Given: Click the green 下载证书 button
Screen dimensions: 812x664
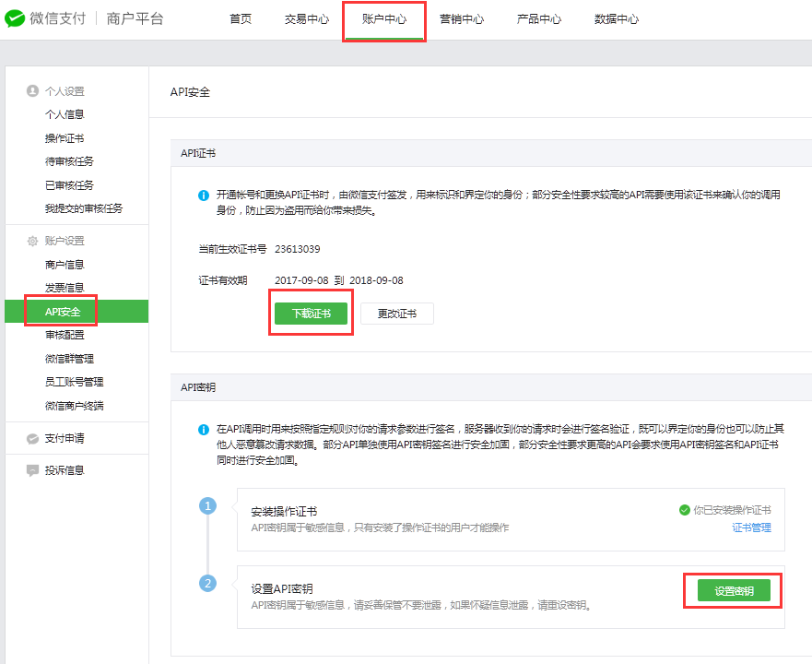Looking at the screenshot, I should click(x=311, y=314).
